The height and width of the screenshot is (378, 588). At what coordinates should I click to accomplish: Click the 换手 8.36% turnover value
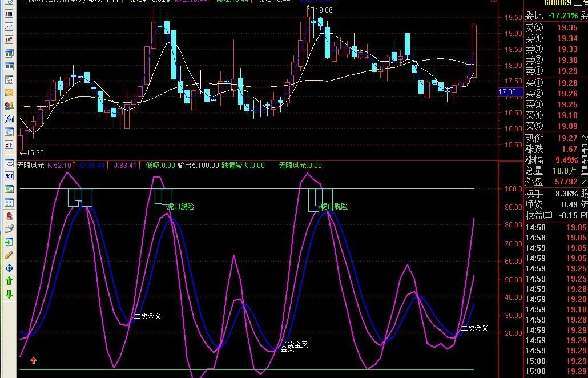[x=567, y=194]
